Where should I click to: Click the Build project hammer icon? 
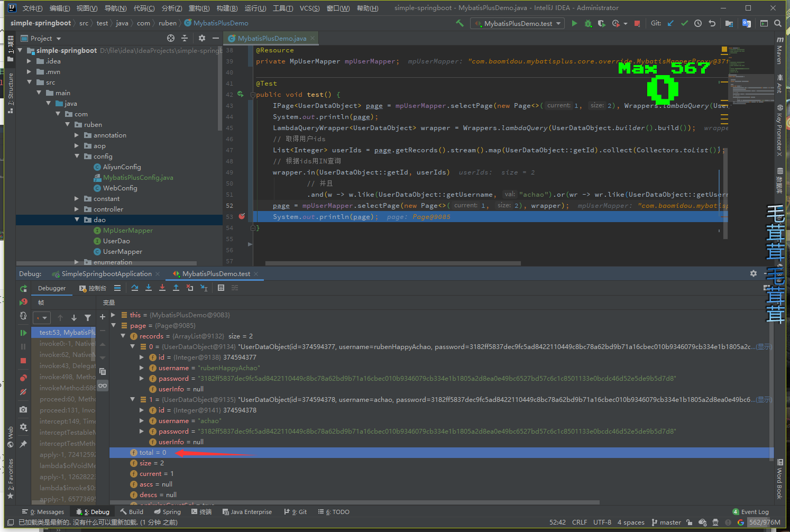pyautogui.click(x=460, y=23)
